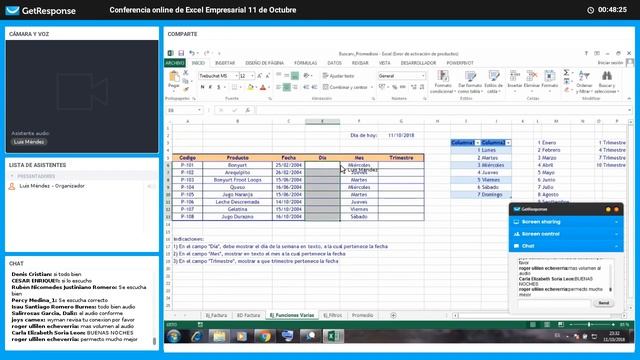Expand the Chat section in GetResponse panel

(566, 246)
